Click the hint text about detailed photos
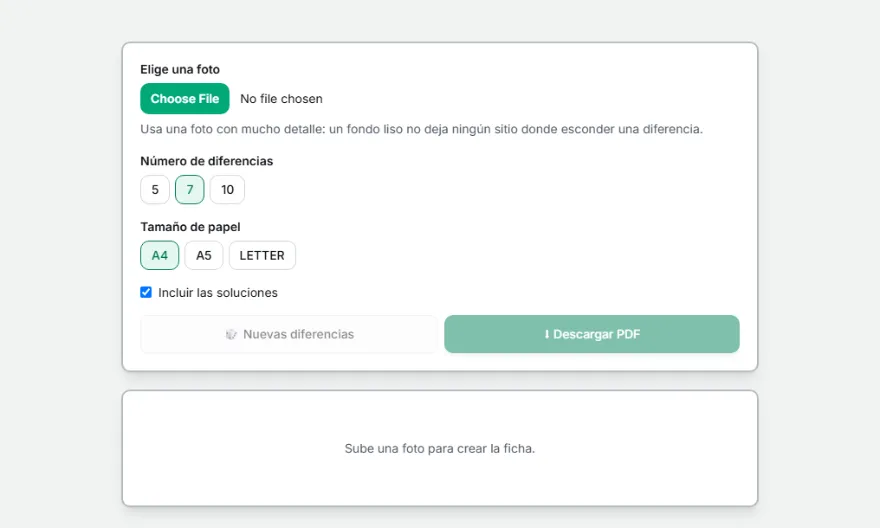Viewport: 880px width, 528px height. click(x=421, y=129)
